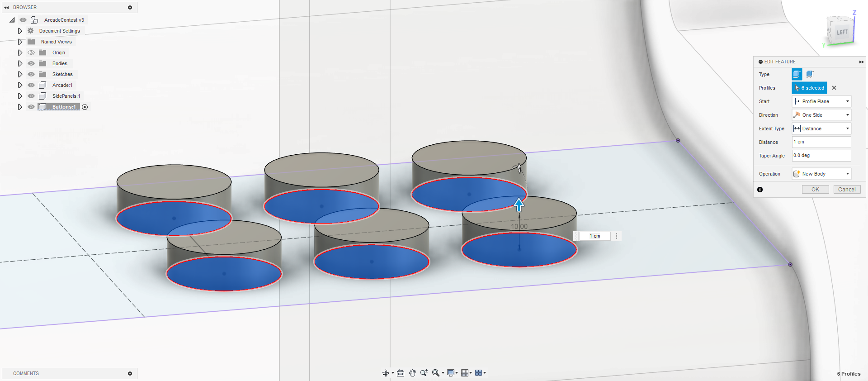Open the Operation New Body dropdown

(x=821, y=174)
